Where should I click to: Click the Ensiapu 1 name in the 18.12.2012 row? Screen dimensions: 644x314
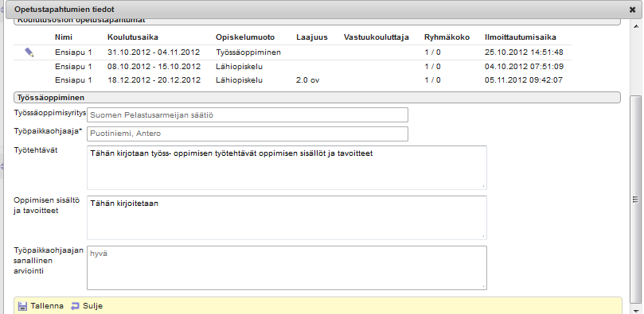point(73,80)
